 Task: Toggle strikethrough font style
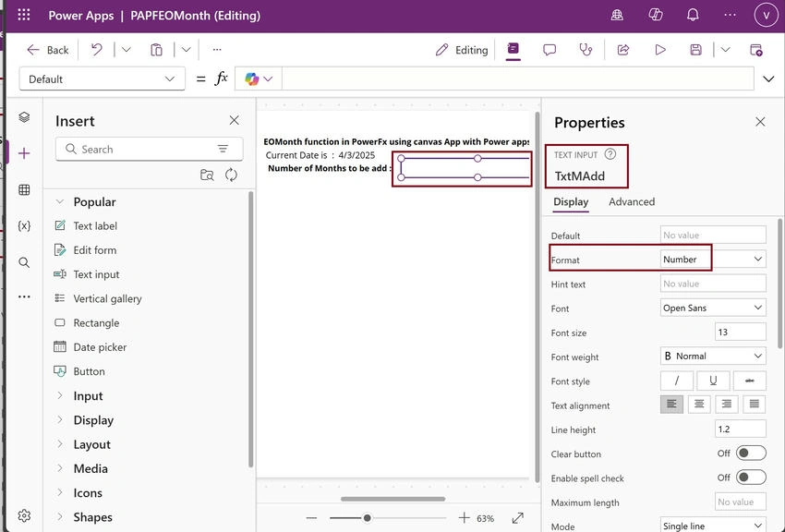(x=750, y=381)
